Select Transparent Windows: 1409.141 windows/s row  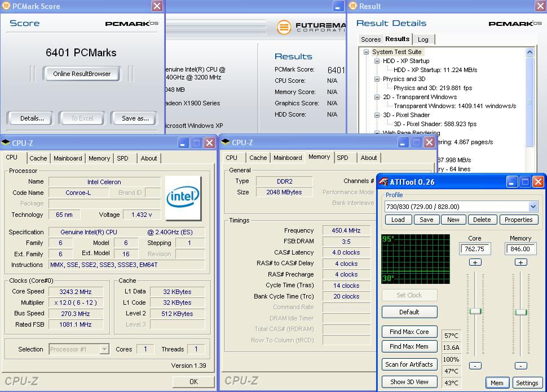[x=455, y=106]
